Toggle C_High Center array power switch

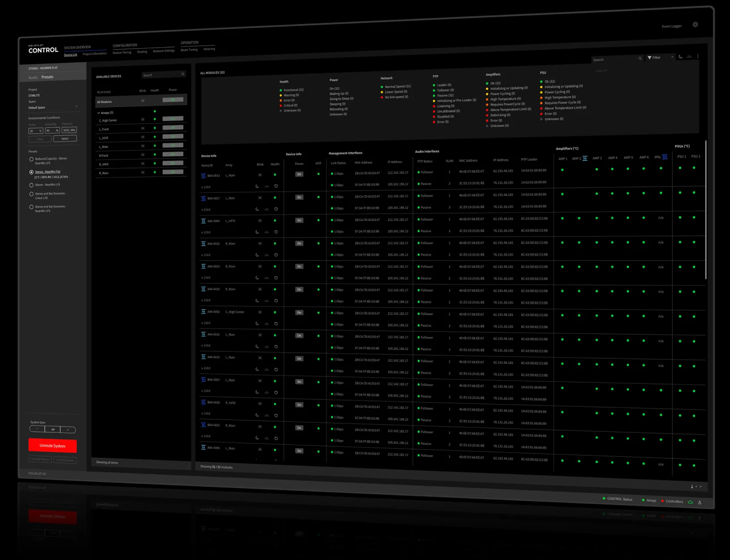click(x=173, y=119)
